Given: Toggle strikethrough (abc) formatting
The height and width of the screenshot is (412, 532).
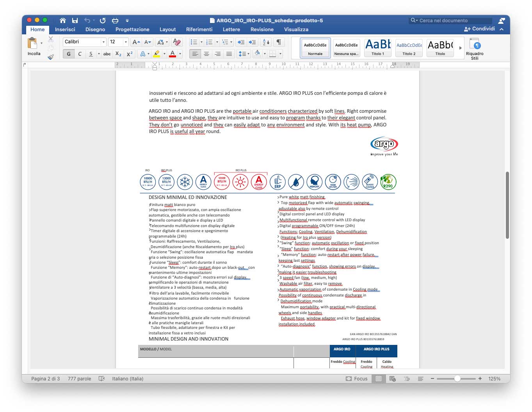Looking at the screenshot, I should [x=107, y=54].
